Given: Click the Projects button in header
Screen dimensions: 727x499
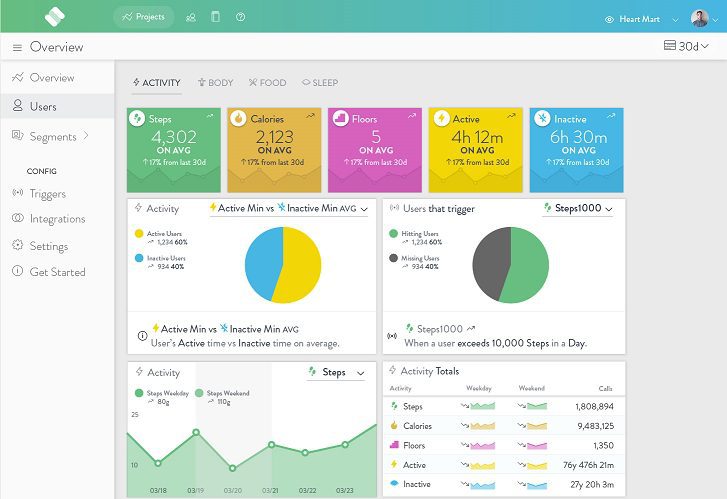Looking at the screenshot, I should pyautogui.click(x=144, y=17).
